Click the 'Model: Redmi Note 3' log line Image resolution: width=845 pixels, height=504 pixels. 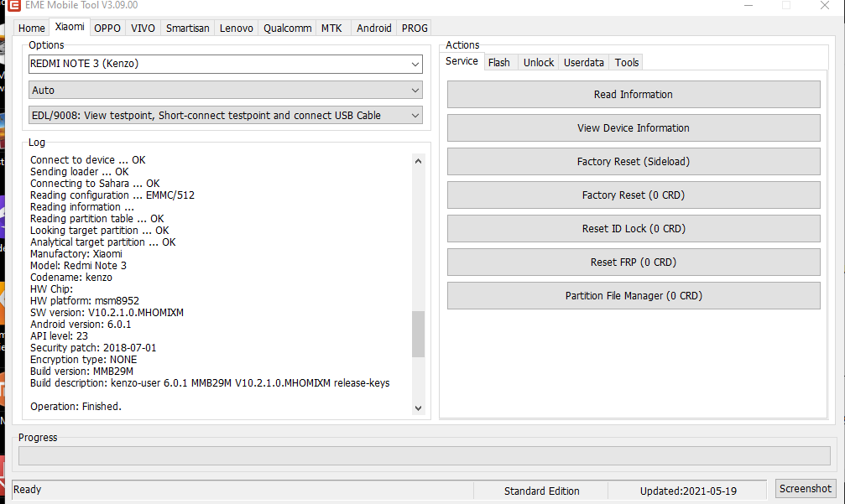[78, 266]
